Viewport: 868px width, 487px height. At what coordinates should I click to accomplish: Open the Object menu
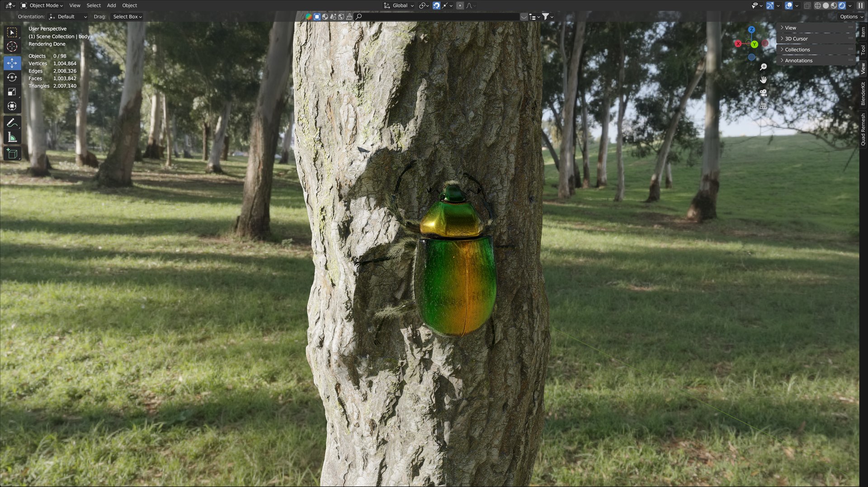click(x=129, y=5)
